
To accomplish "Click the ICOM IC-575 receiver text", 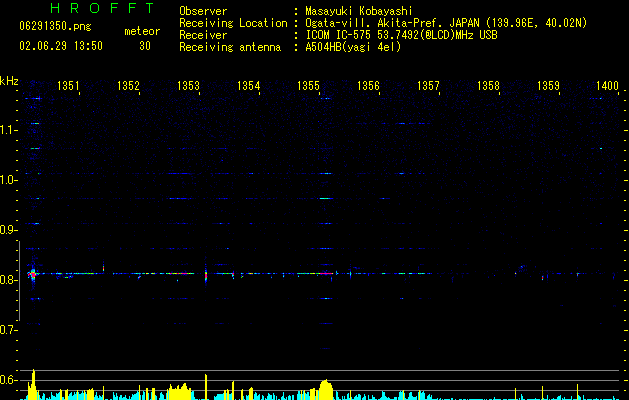I will coord(401,35).
